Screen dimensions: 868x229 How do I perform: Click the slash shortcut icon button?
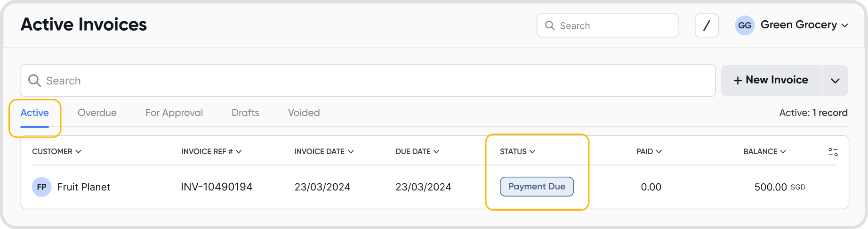click(x=706, y=25)
